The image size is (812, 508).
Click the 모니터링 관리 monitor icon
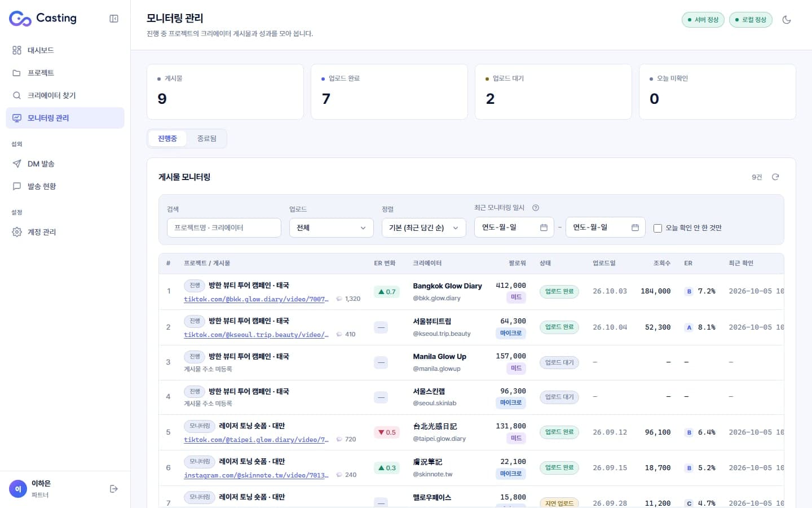[x=17, y=118]
